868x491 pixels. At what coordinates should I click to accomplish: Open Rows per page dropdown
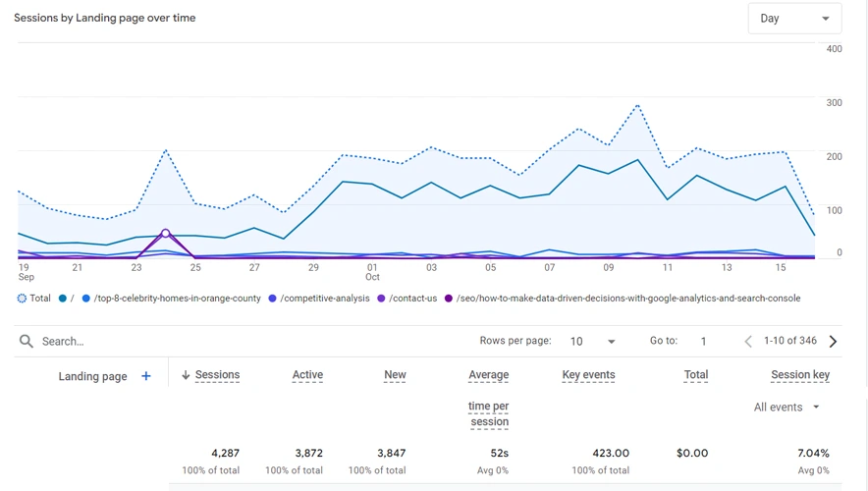point(592,341)
